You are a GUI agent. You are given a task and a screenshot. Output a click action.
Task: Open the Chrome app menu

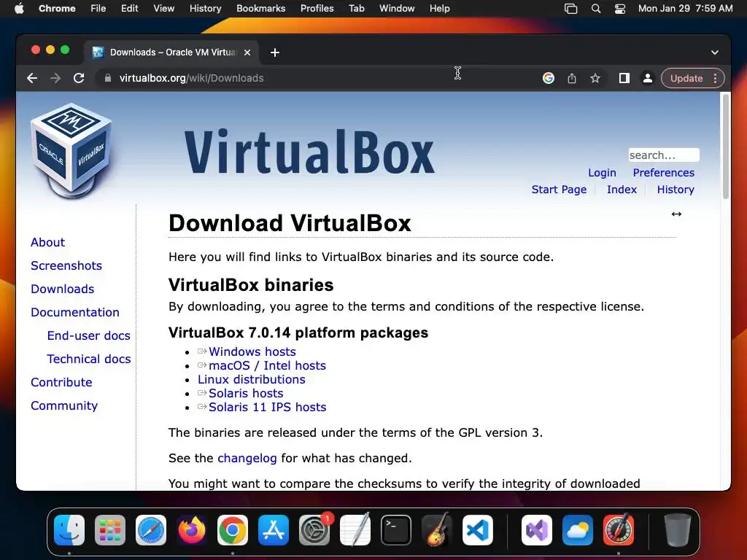click(57, 8)
